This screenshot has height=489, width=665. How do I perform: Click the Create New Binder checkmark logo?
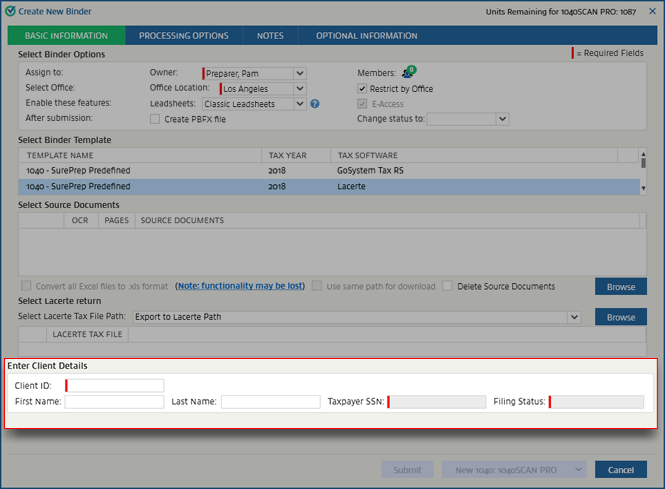coord(10,11)
